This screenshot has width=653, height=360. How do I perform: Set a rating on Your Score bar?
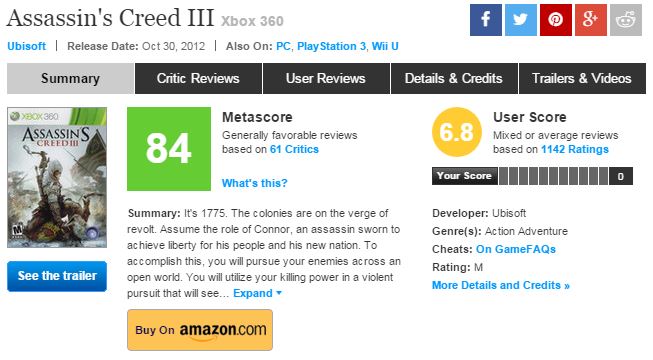553,176
